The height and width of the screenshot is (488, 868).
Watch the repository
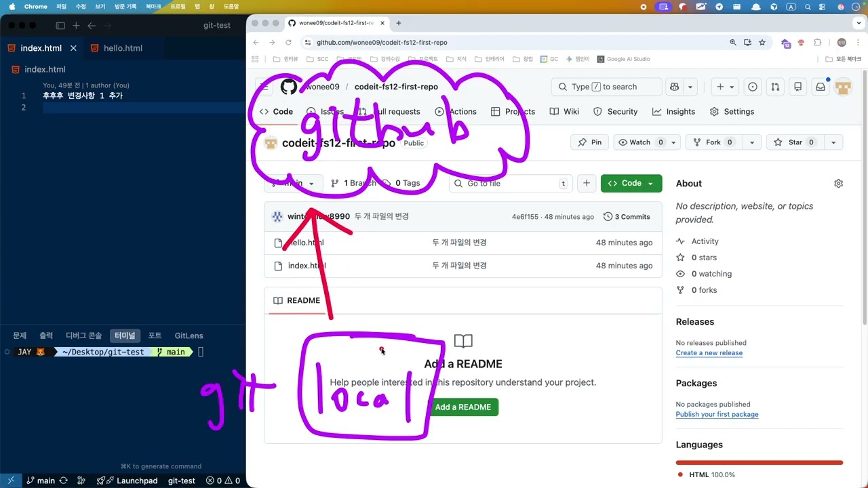[x=640, y=142]
